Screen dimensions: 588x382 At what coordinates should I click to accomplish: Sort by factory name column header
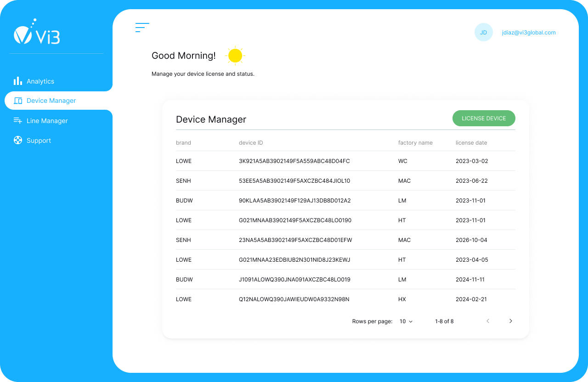click(x=415, y=143)
